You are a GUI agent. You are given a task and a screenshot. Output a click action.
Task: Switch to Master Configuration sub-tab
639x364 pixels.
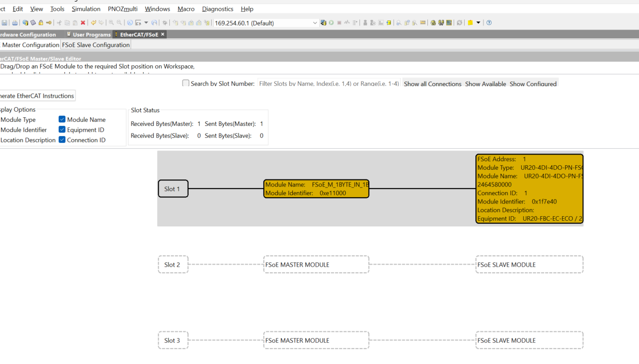(30, 45)
